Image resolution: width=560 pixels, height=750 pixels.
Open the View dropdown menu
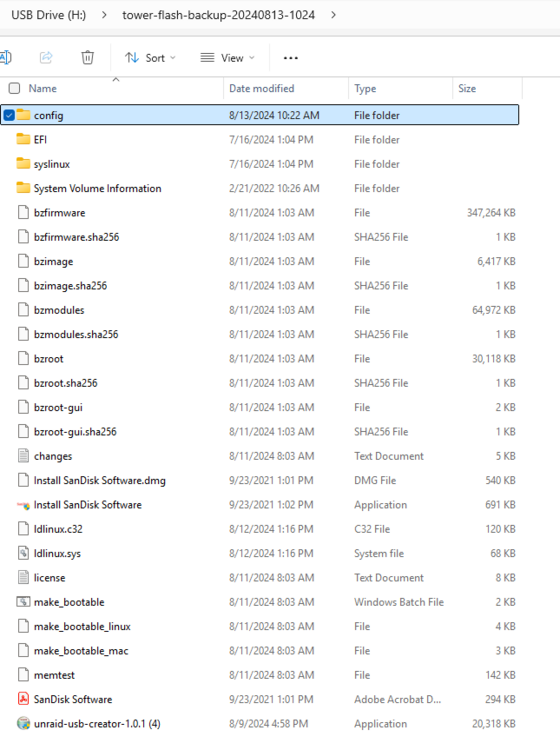tap(227, 58)
